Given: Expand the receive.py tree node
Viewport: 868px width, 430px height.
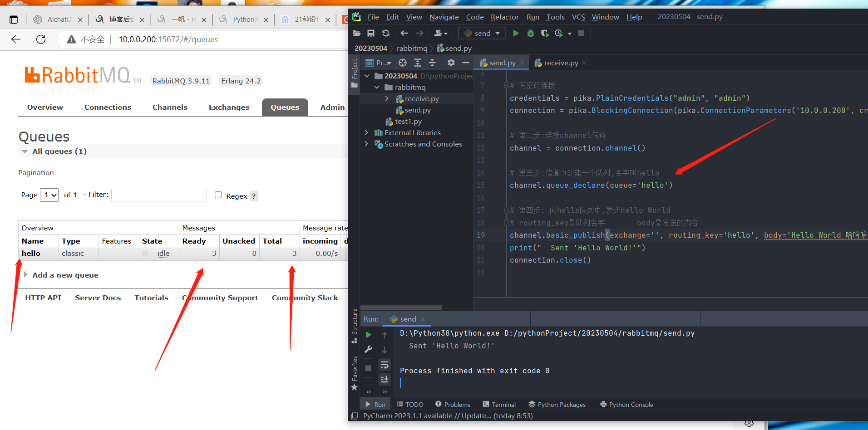Looking at the screenshot, I should pos(387,98).
